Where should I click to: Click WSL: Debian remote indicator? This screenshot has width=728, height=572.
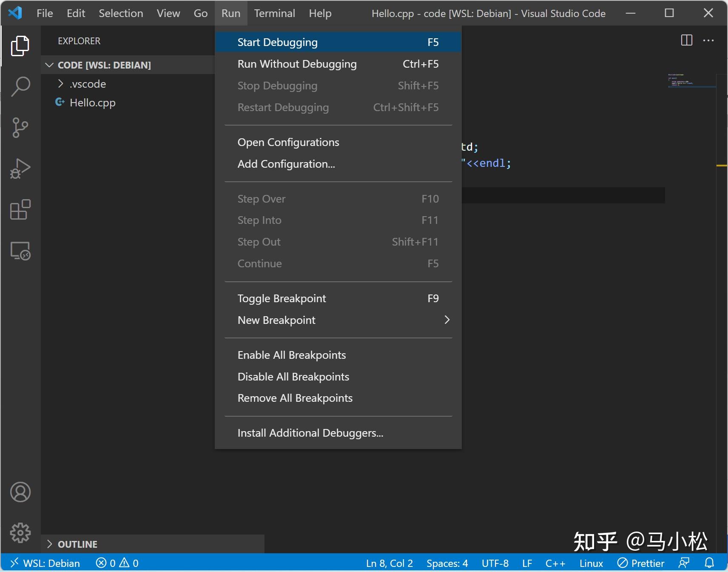tap(45, 563)
